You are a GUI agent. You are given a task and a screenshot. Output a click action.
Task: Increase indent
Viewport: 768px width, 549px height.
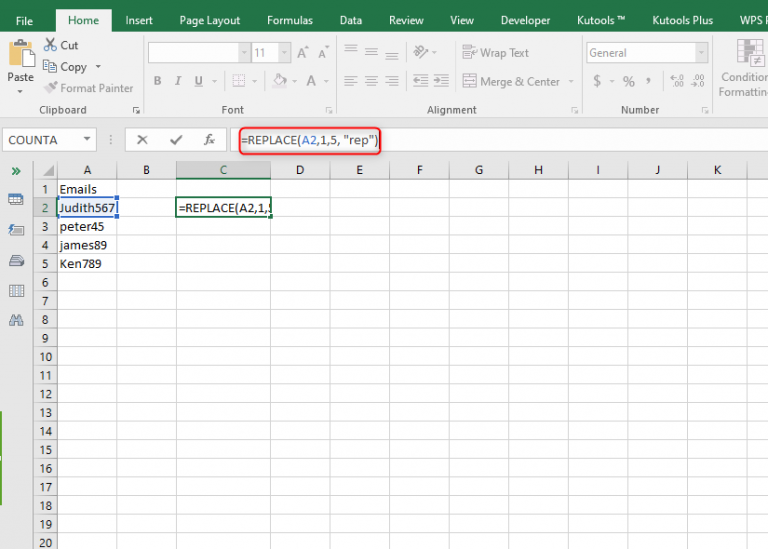click(x=441, y=81)
